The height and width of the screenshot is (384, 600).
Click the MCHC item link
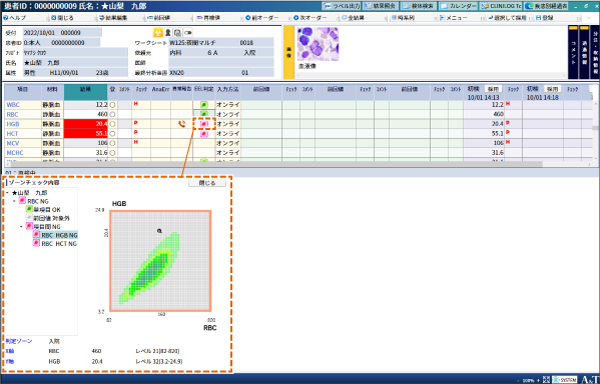[x=15, y=153]
